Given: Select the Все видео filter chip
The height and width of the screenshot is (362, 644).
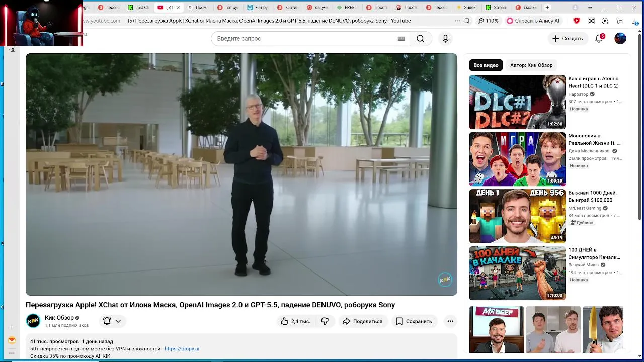Looking at the screenshot, I should click(486, 65).
